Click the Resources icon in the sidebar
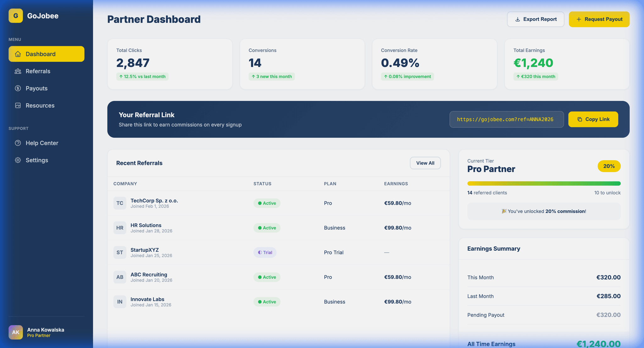The height and width of the screenshot is (348, 644). (x=18, y=105)
